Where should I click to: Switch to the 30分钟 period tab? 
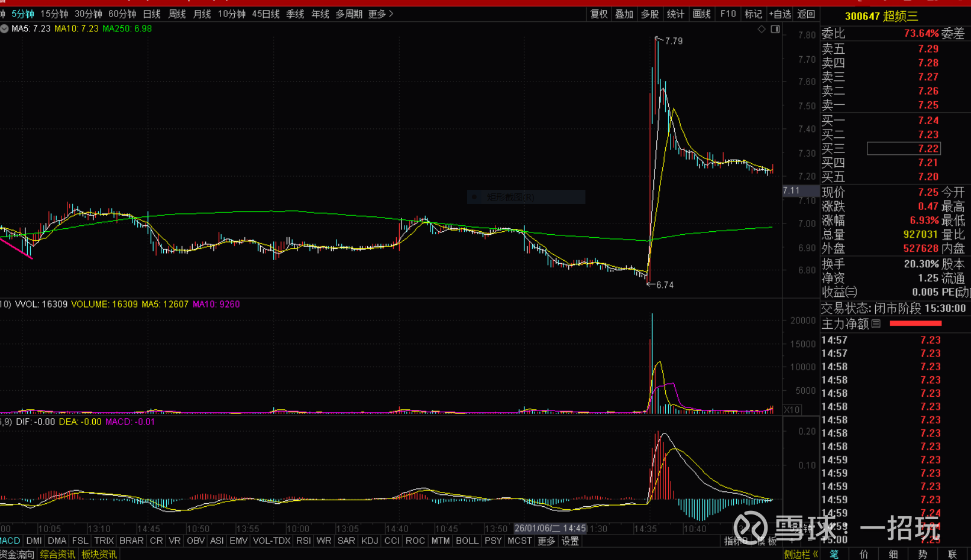(x=89, y=14)
